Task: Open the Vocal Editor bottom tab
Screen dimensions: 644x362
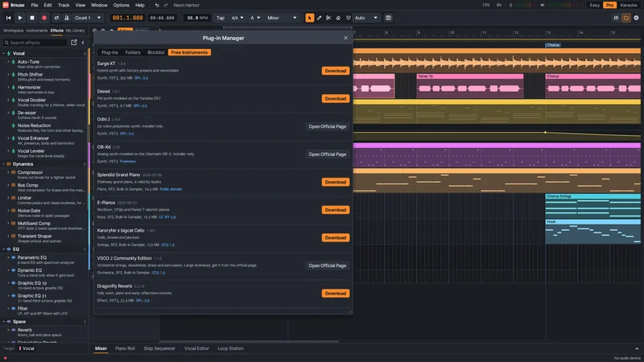Action: (196, 348)
